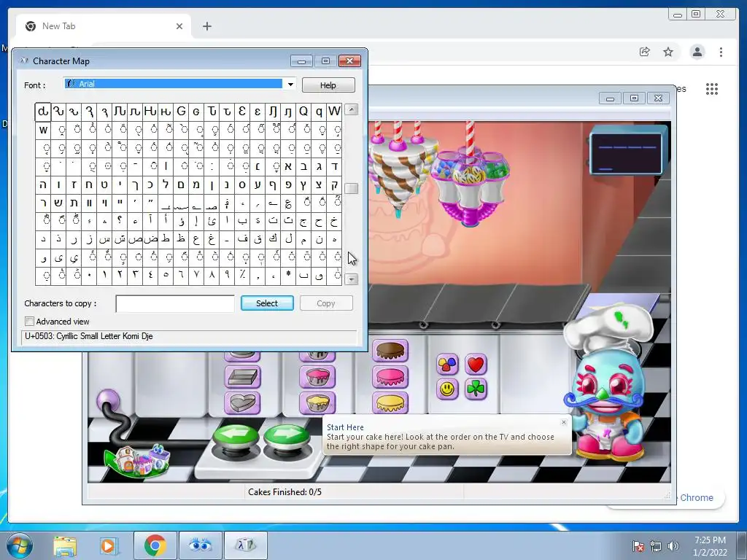Select the capital G character cell
The width and height of the screenshot is (747, 560).
coord(181,112)
